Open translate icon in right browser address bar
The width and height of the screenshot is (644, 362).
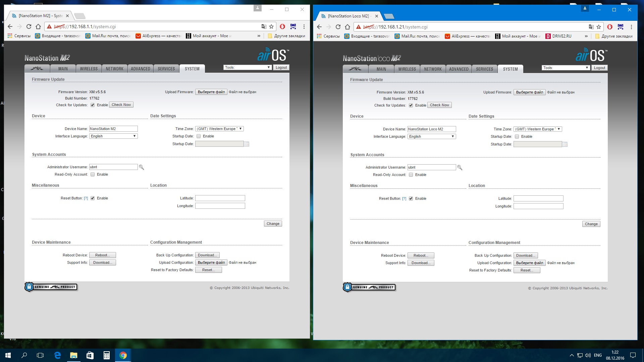tap(591, 27)
